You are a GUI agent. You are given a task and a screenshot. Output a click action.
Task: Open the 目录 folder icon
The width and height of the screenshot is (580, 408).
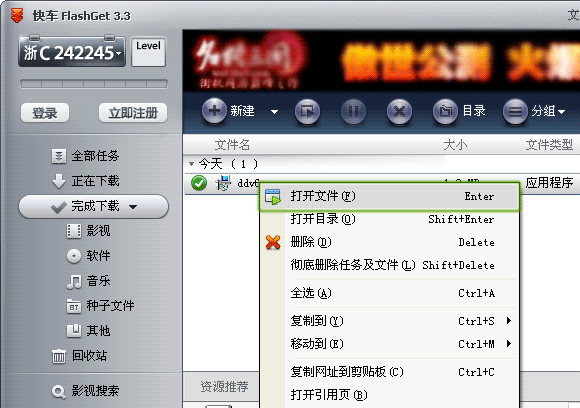tap(445, 111)
